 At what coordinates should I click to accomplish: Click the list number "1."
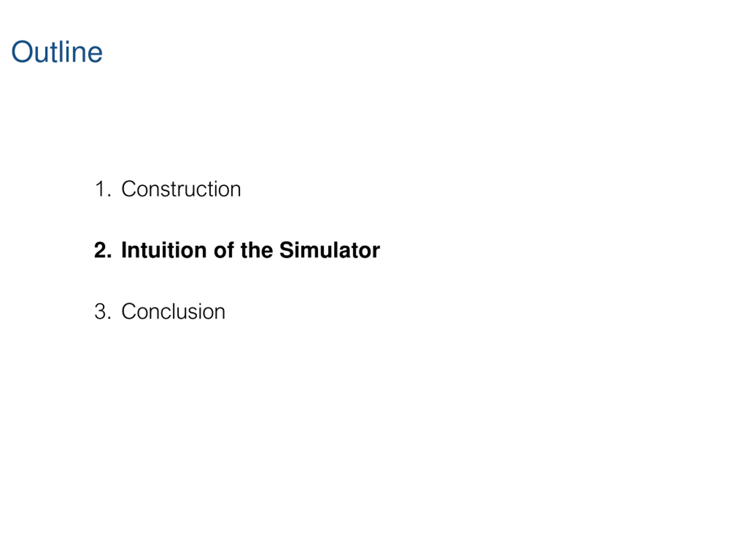103,189
